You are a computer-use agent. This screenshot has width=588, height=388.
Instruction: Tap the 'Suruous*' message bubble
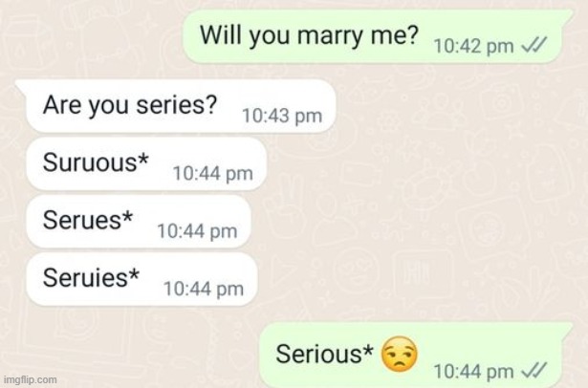click(146, 163)
